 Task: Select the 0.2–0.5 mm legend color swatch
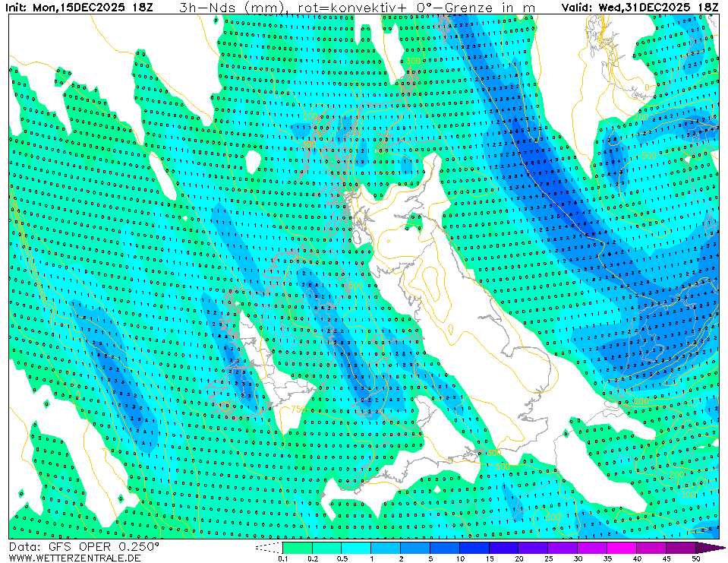(326, 547)
